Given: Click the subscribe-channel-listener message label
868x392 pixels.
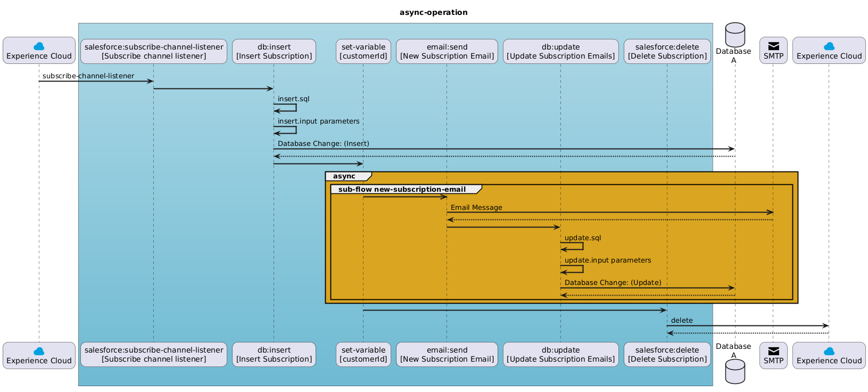Looking at the screenshot, I should tap(88, 76).
